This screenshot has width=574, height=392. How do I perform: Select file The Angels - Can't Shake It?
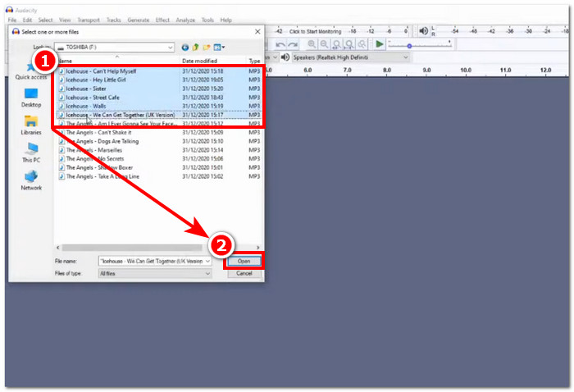point(159,133)
